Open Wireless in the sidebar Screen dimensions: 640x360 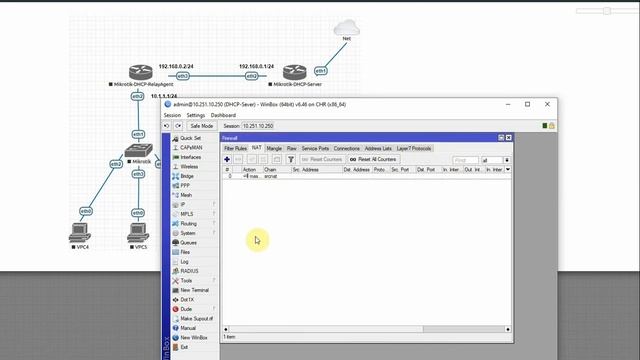tap(189, 167)
